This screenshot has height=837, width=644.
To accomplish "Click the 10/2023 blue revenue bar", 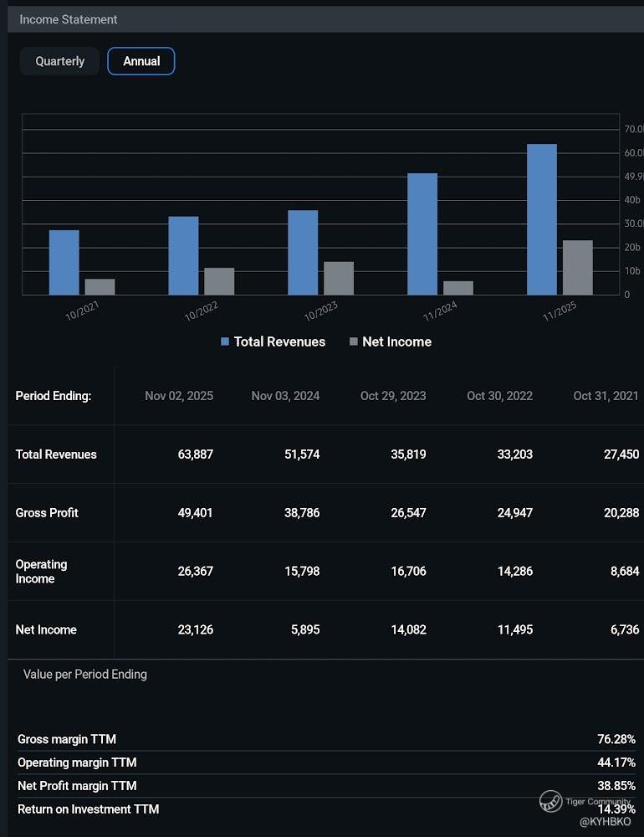I will (303, 253).
